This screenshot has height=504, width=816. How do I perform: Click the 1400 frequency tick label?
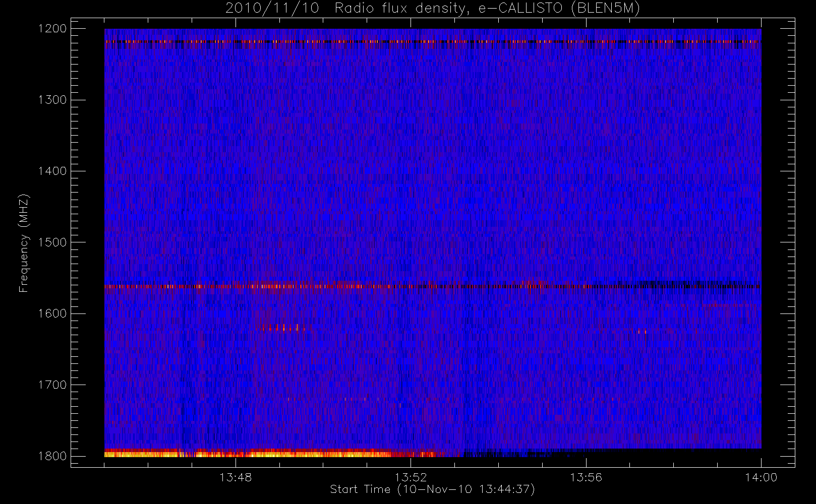[x=52, y=171]
